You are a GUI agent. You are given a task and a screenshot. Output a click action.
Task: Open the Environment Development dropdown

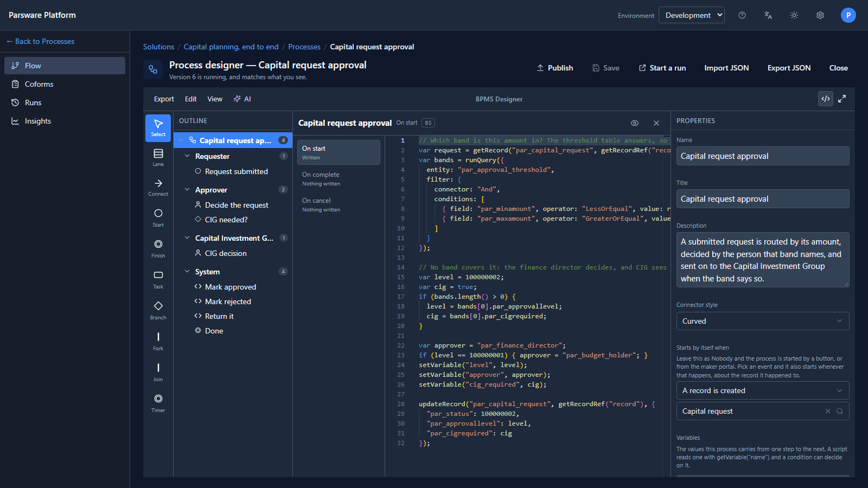click(x=692, y=15)
